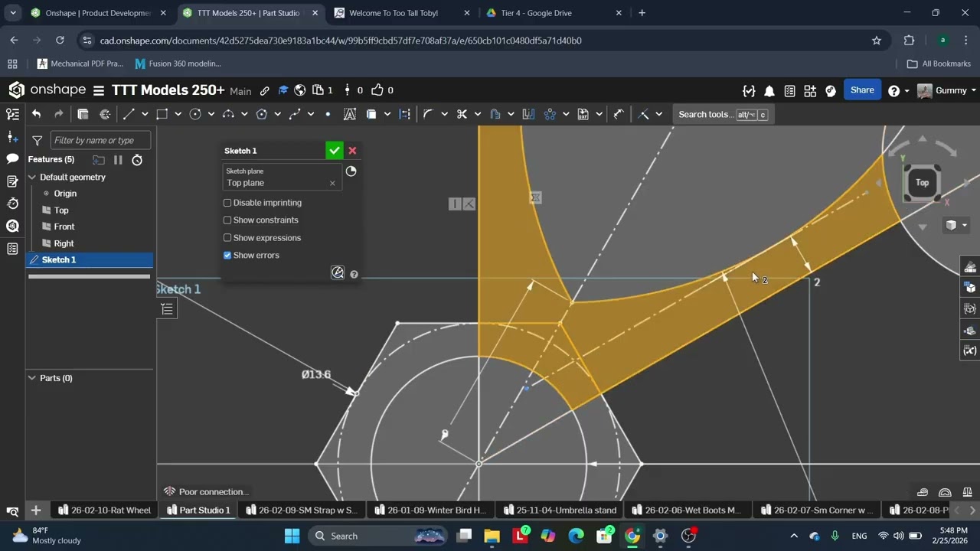Toggle rollback pause in Features header
Screen dimensions: 980x551
click(118, 159)
